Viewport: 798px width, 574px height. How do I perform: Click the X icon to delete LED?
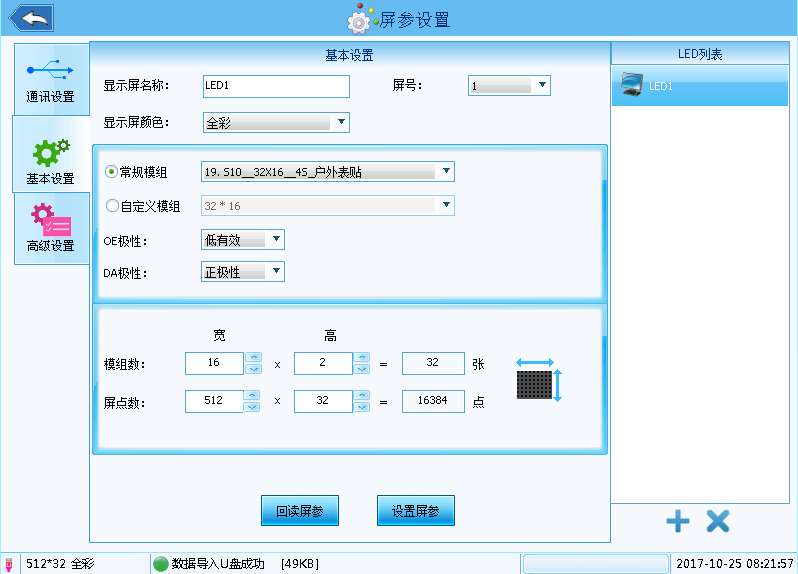click(x=718, y=521)
